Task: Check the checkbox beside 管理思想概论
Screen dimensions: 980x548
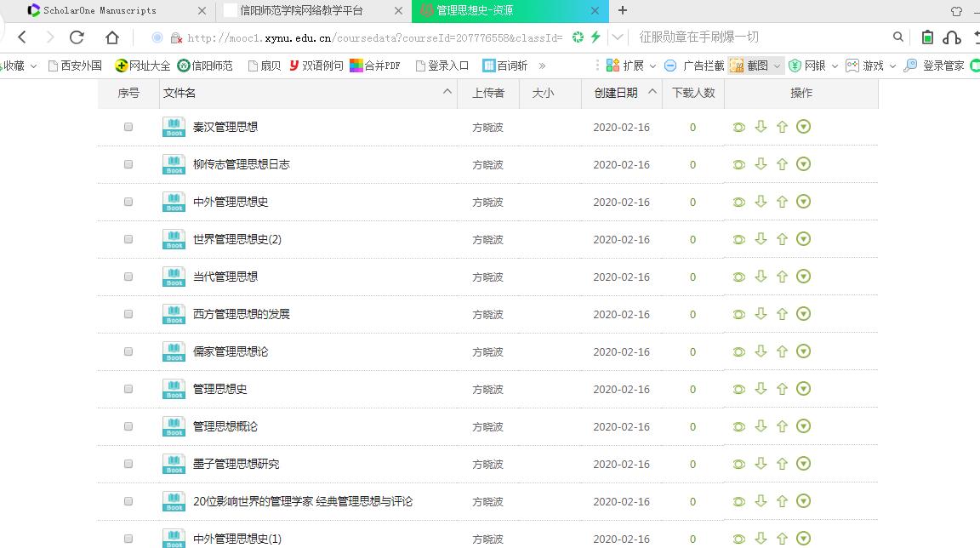Action: (x=128, y=426)
